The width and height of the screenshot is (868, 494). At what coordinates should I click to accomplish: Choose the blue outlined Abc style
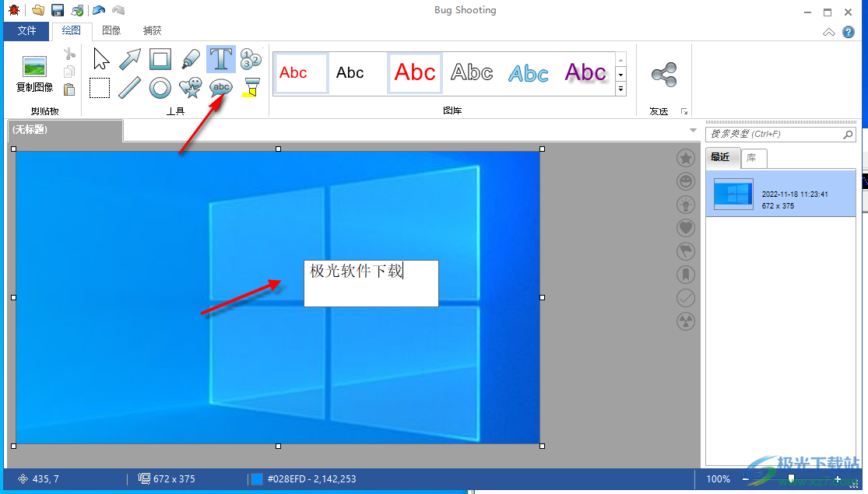click(528, 73)
